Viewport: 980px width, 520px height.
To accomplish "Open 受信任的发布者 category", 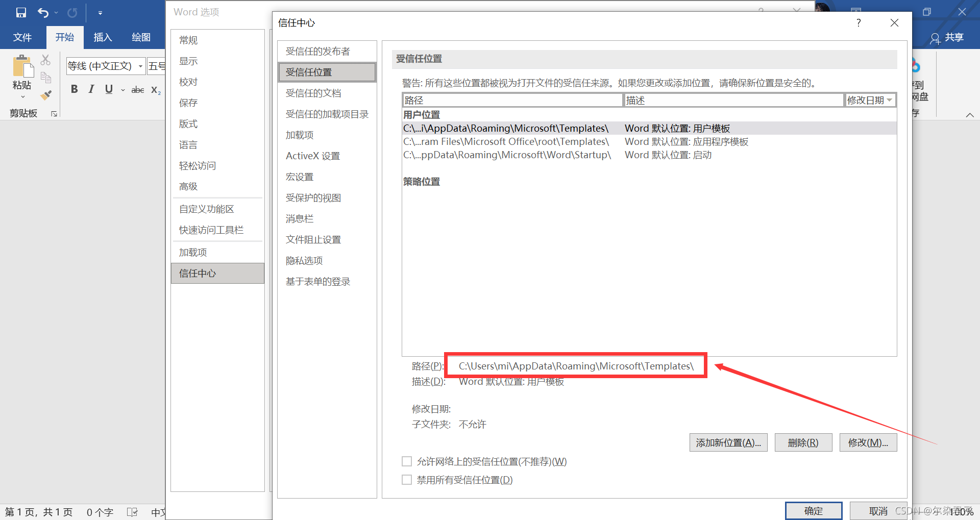I will click(327, 52).
